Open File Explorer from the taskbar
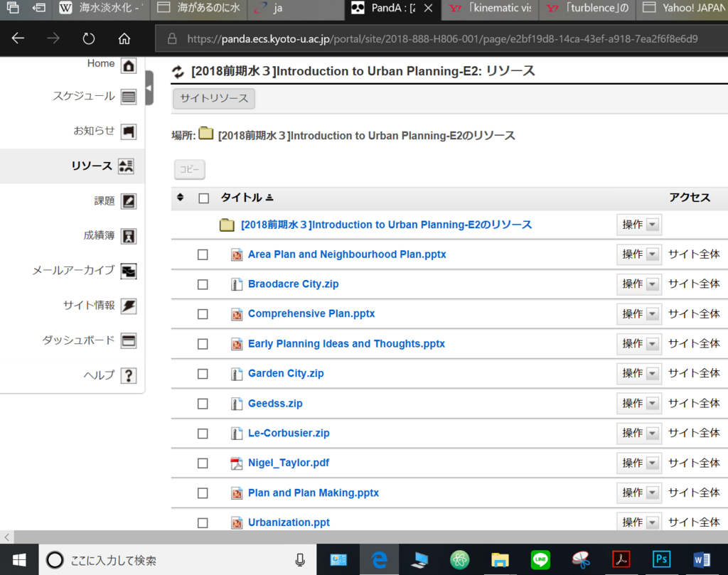Screen dimensions: 728x575 pos(500,560)
